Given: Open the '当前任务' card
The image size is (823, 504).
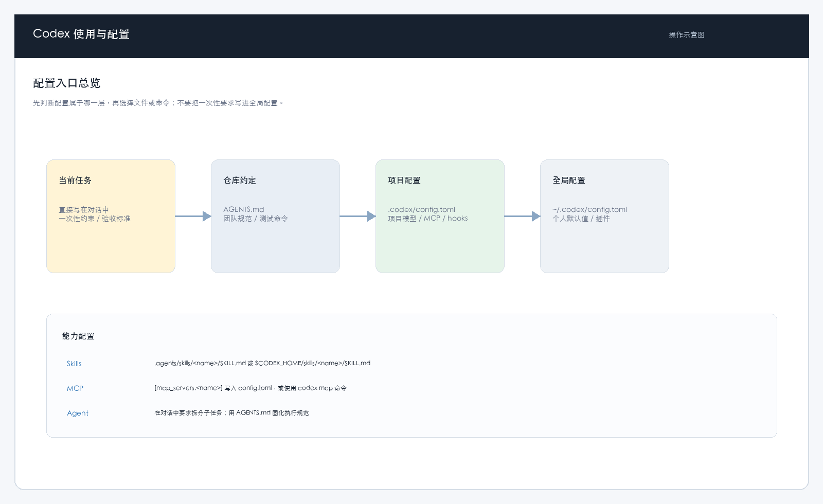Looking at the screenshot, I should pyautogui.click(x=111, y=216).
